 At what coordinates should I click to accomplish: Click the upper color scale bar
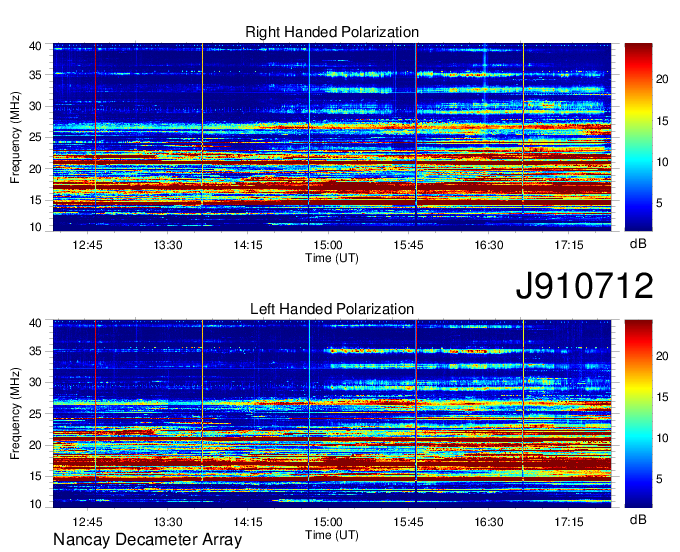click(x=638, y=137)
